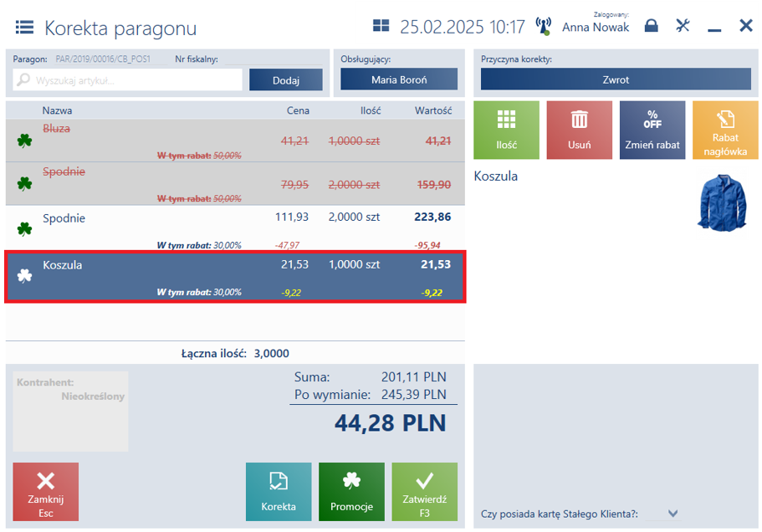The image size is (762, 532).
Task: Open Rabat nagłówka discount tile
Action: 725,130
